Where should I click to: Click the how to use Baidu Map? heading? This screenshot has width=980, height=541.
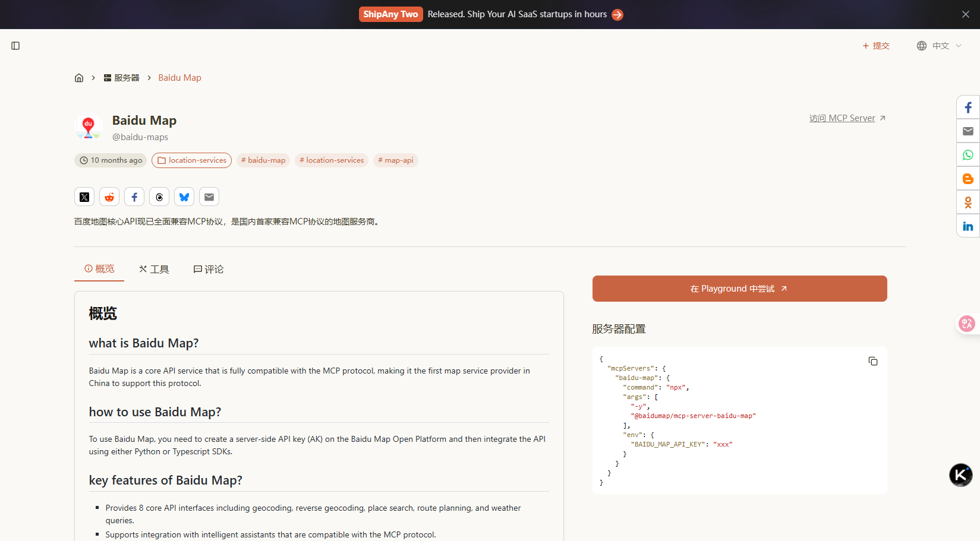pyautogui.click(x=155, y=412)
